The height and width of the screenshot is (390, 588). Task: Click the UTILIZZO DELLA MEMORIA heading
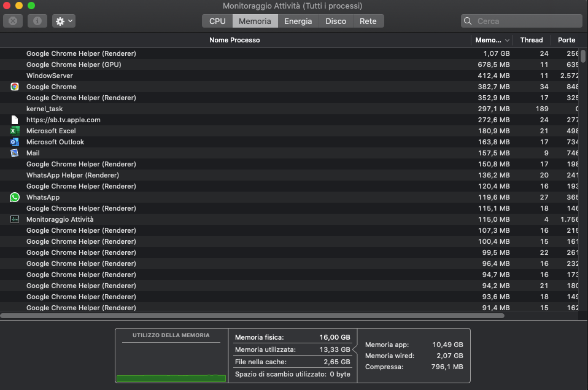171,335
